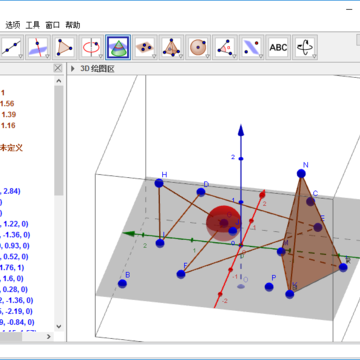360x360 pixels.
Task: Select the Rotate 3D graphics view tool
Action: pyautogui.click(x=305, y=47)
